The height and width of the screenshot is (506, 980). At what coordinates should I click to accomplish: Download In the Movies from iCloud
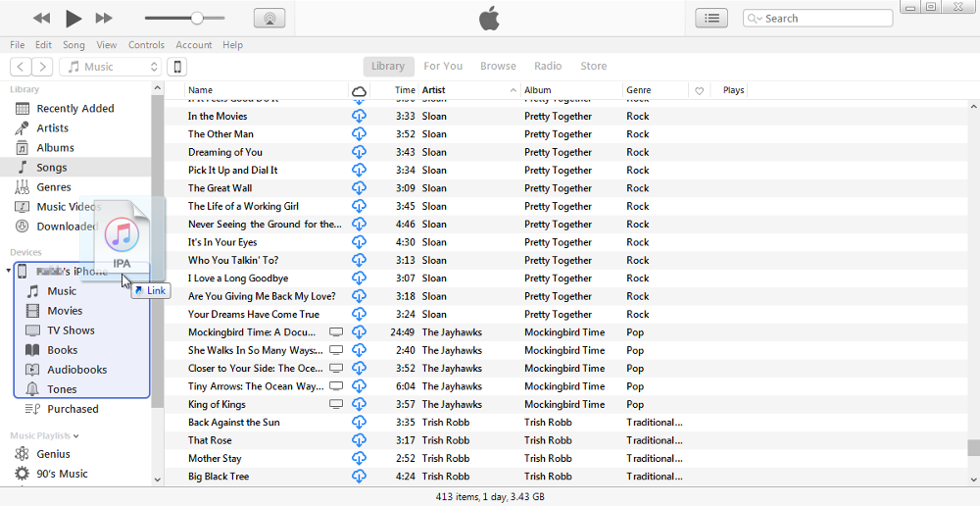point(359,116)
